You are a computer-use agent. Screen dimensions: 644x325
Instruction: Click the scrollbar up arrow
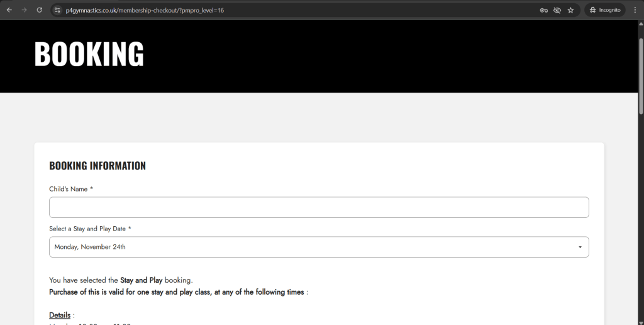pos(640,24)
